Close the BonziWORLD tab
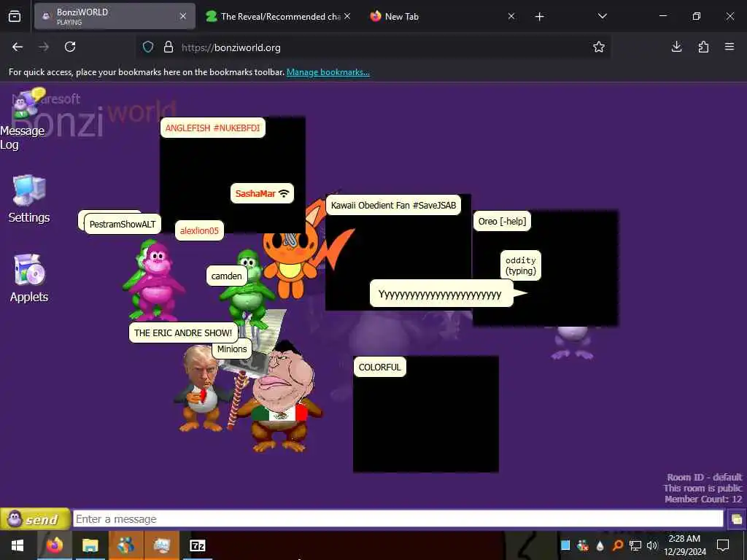Viewport: 747px width, 560px height. click(183, 17)
